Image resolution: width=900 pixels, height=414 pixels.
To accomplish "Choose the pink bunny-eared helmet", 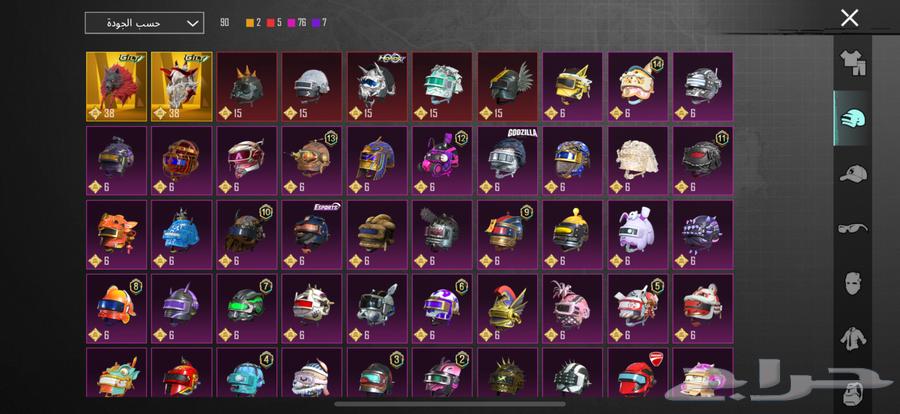I will click(638, 234).
